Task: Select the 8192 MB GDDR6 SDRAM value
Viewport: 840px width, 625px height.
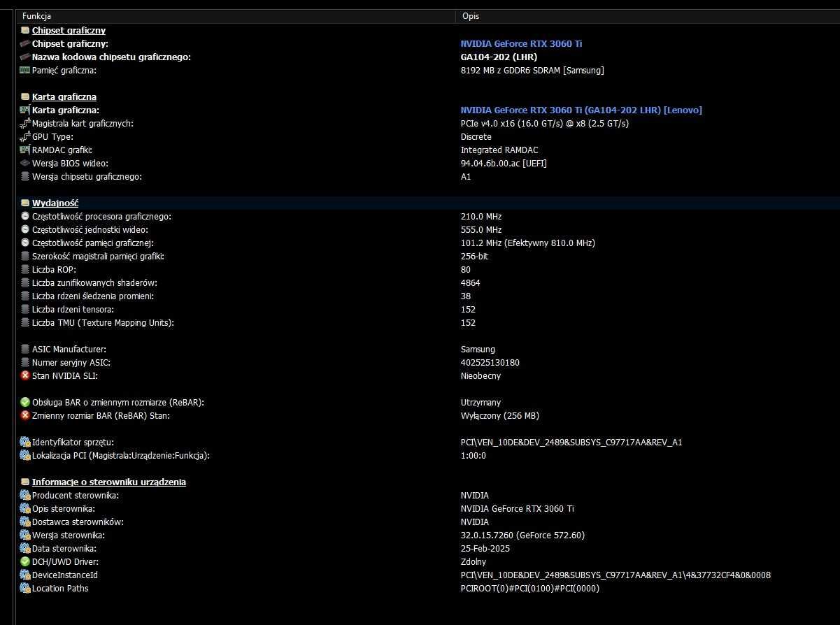Action: click(x=532, y=70)
